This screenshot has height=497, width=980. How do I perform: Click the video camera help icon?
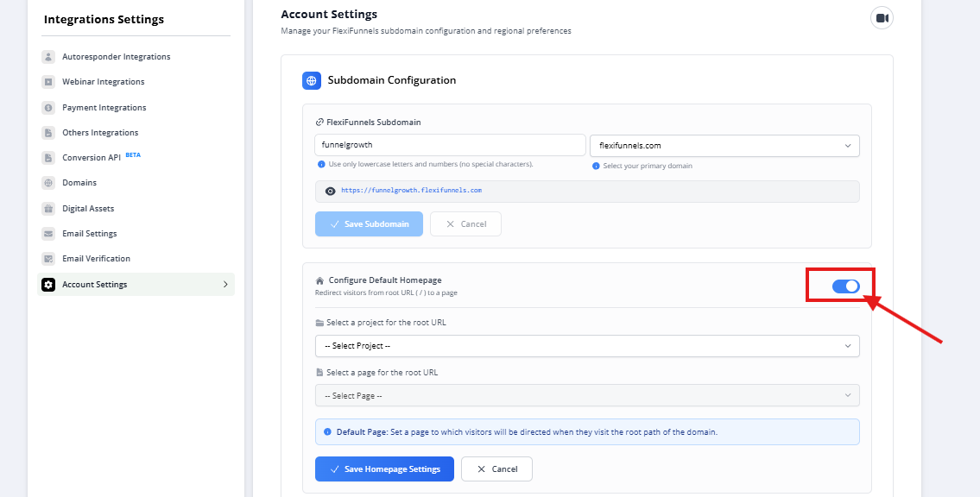coord(882,18)
